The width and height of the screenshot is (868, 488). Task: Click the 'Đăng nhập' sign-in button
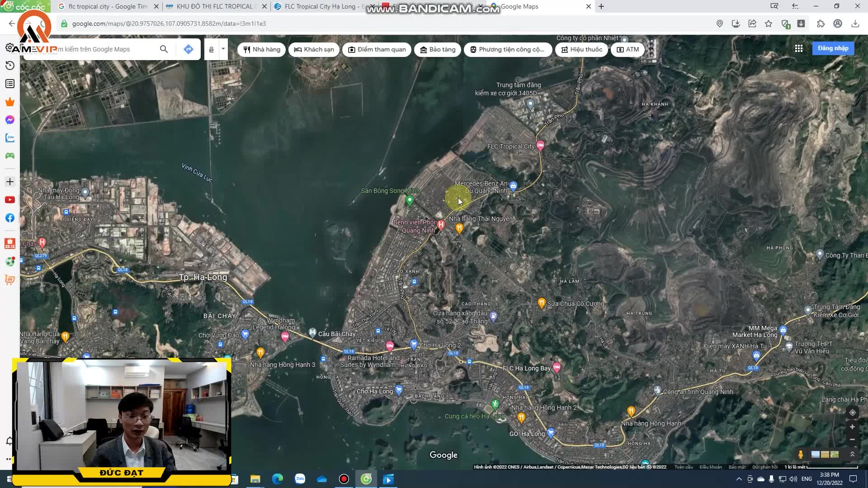tap(833, 48)
